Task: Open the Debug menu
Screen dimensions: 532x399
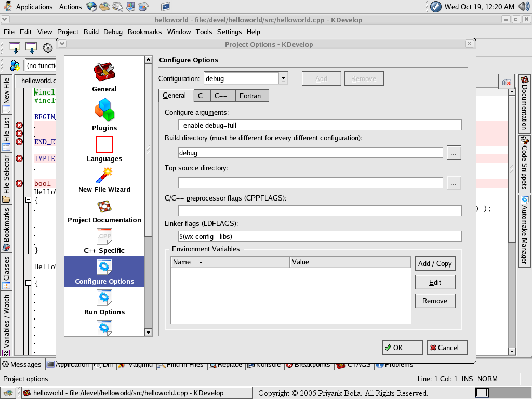Action: click(x=113, y=32)
